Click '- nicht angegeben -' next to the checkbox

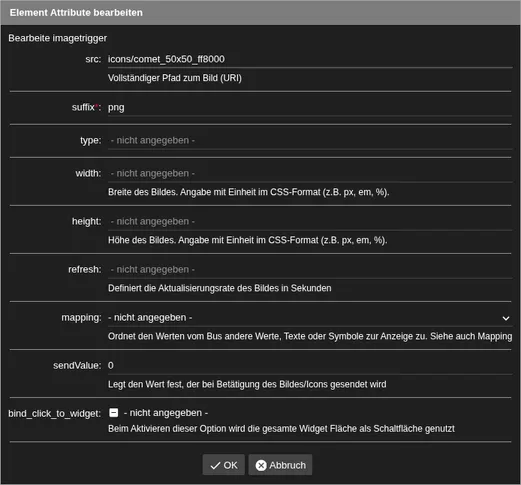point(166,413)
